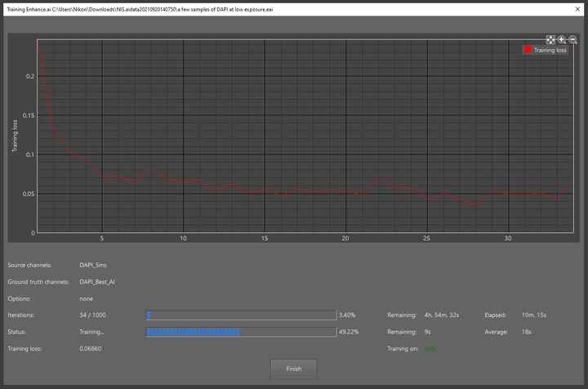Zoom out on the training loss graph
This screenshot has width=588, height=389.
572,39
